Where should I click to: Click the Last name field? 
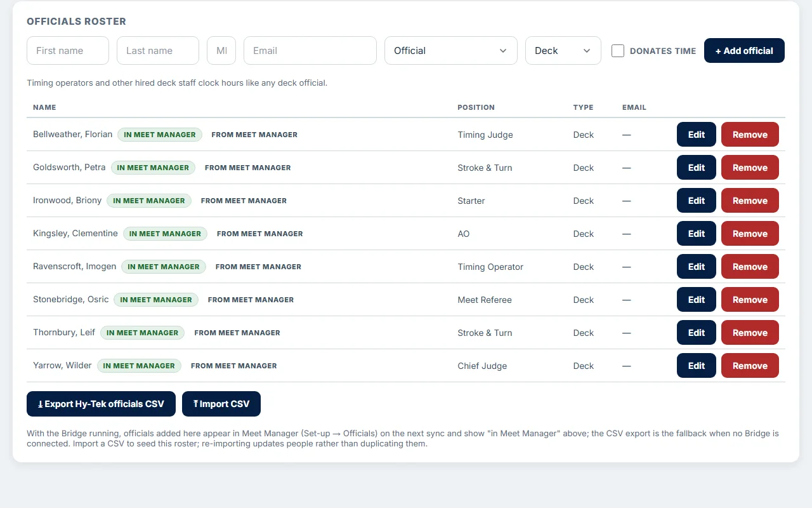click(x=158, y=50)
